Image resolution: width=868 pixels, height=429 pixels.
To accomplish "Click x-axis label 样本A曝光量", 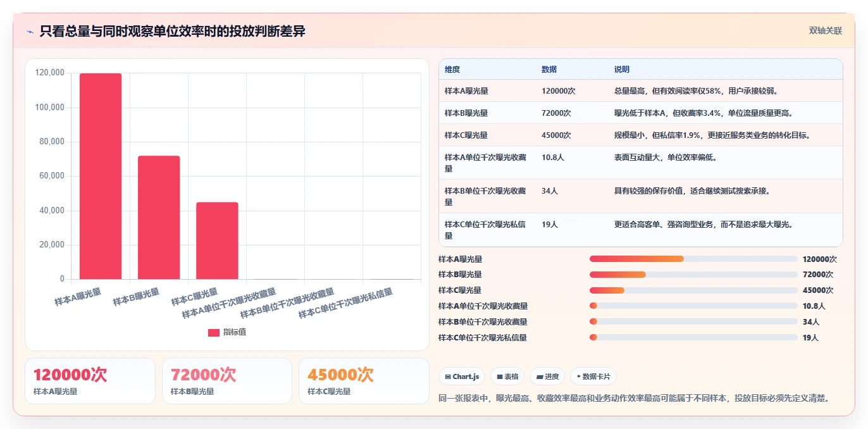I will point(78,297).
